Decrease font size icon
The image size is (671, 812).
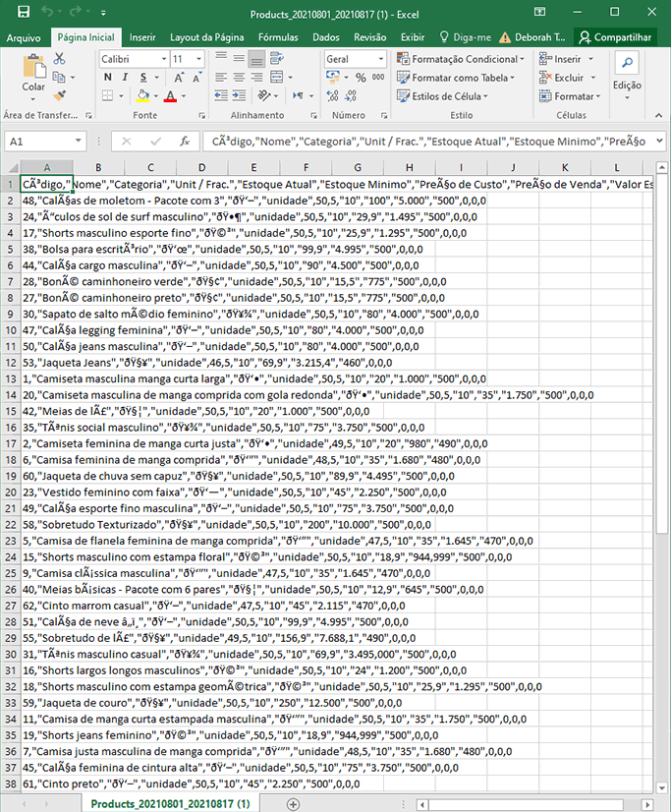pos(196,78)
